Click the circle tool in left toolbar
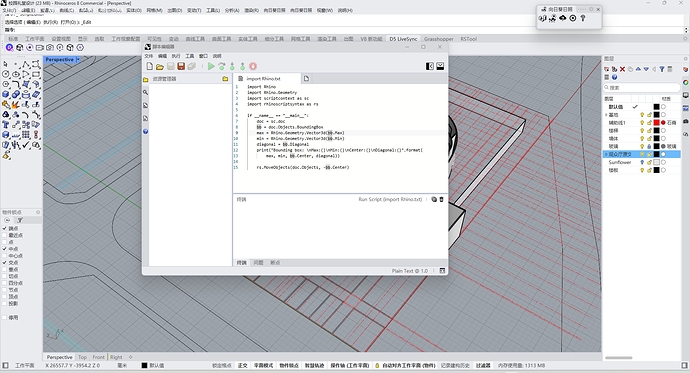This screenshot has height=373, width=690. [5, 74]
